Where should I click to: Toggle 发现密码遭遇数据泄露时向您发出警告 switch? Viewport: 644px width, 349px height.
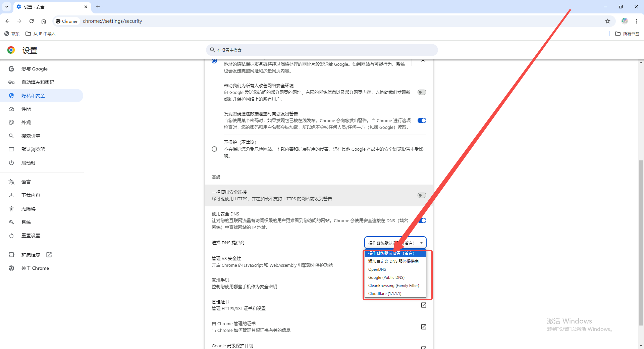click(422, 120)
